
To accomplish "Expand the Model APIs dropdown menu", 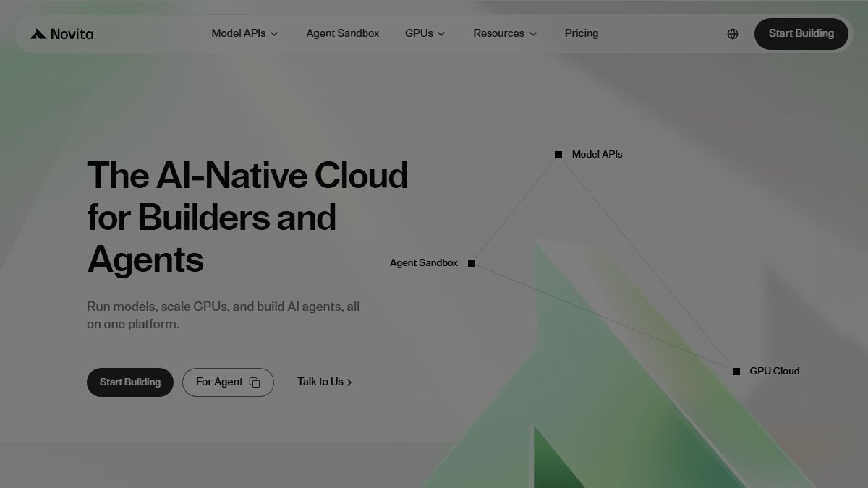I will tap(244, 33).
